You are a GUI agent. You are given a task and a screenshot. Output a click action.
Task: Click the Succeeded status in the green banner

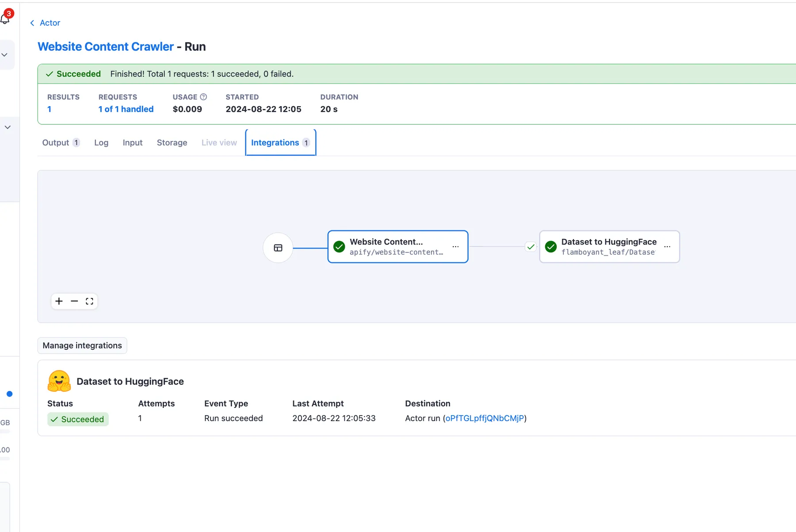[73, 74]
